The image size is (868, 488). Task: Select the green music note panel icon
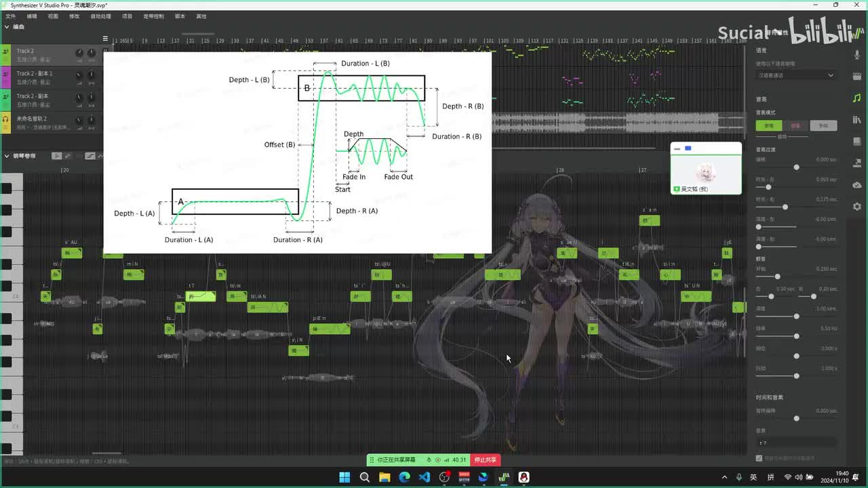[857, 98]
